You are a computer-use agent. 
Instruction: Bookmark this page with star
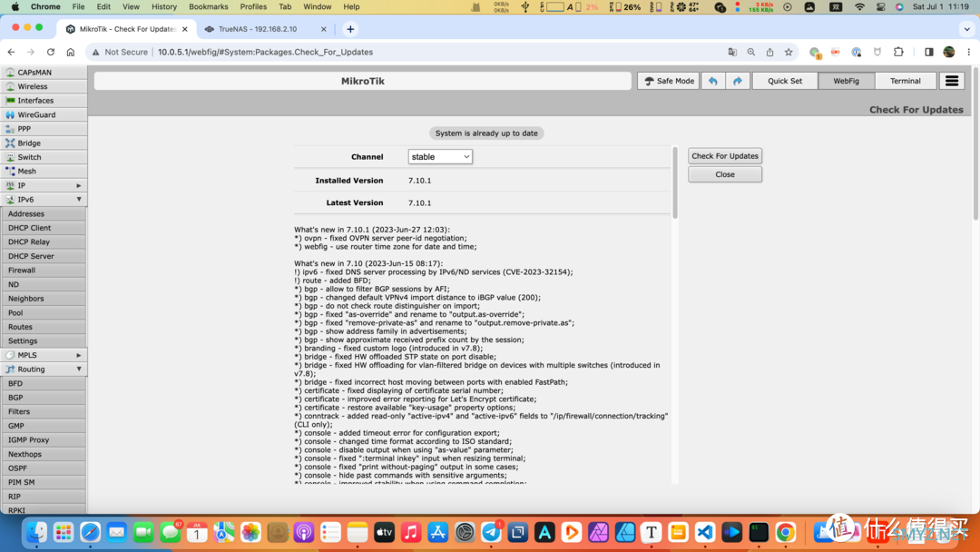(x=789, y=52)
